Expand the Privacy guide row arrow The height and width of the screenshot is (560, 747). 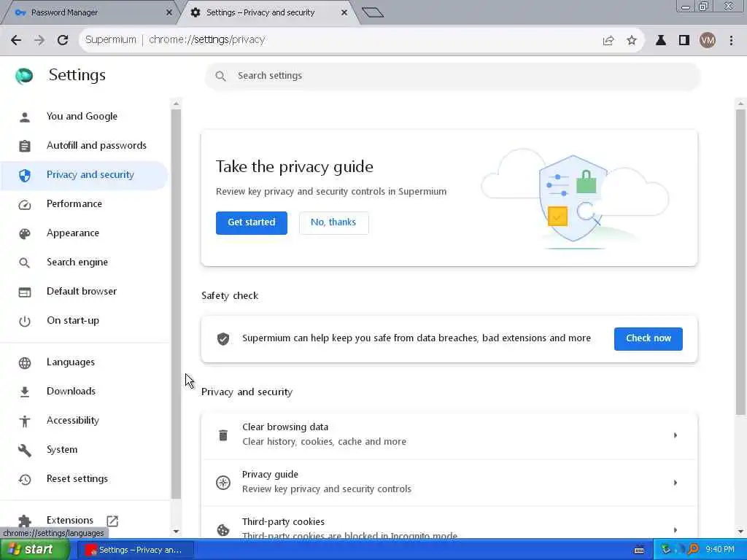coord(676,483)
